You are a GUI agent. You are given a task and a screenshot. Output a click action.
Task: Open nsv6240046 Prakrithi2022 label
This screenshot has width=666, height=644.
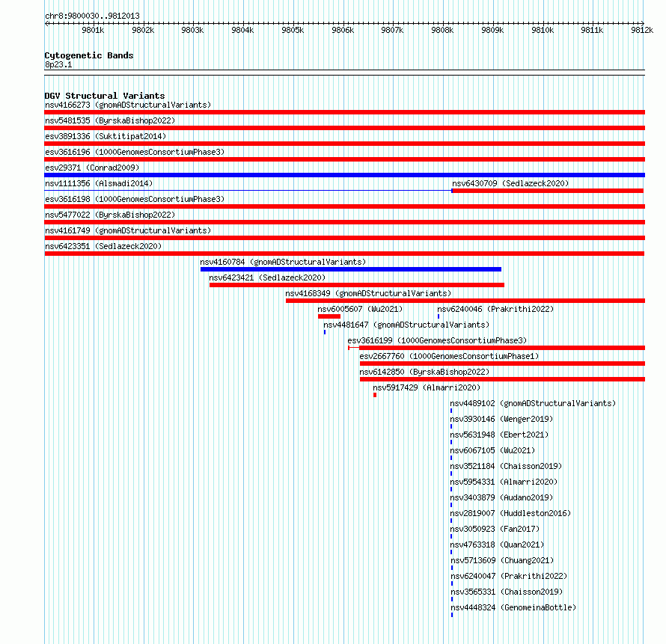tap(495, 309)
